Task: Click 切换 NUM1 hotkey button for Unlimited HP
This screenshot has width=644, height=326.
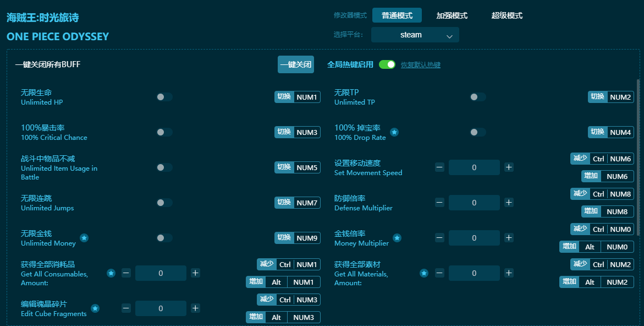Action: click(x=298, y=97)
